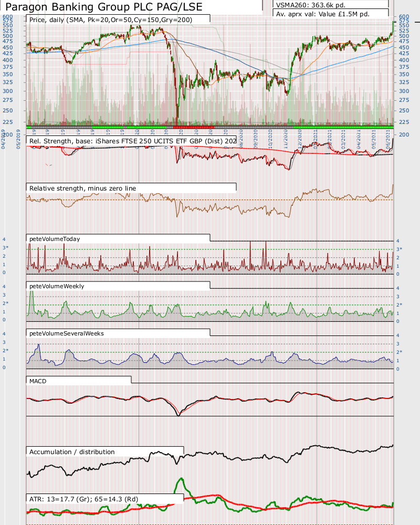This screenshot has height=525, width=420.
Task: Click the Relative strength, minus zero line label
Action: click(x=83, y=188)
